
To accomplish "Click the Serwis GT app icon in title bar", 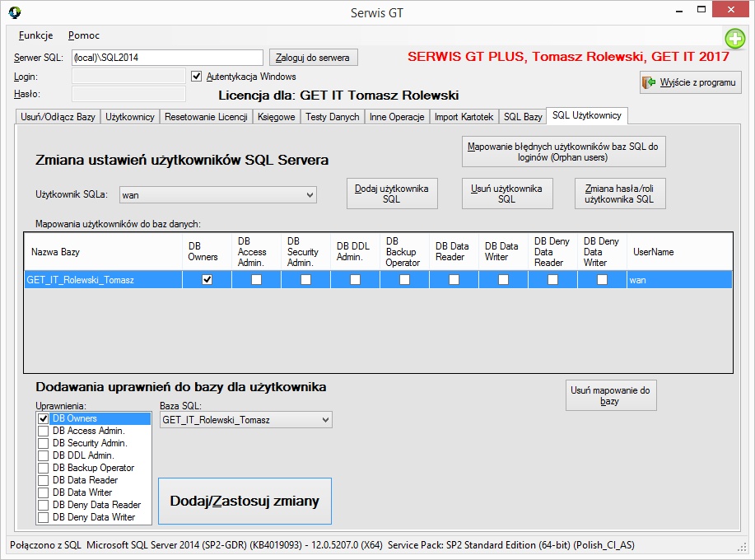I will pyautogui.click(x=15, y=12).
